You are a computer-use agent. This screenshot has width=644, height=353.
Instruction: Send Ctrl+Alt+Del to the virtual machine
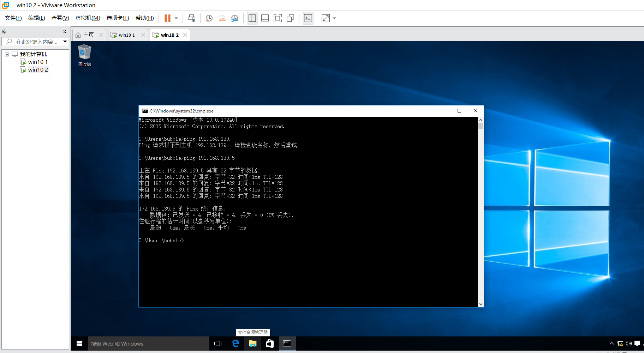[192, 18]
